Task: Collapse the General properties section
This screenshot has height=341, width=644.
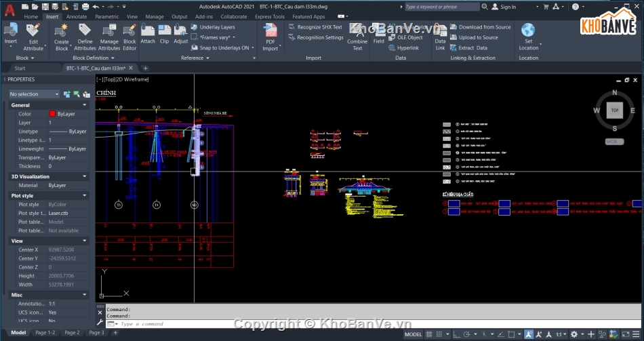Action: point(85,105)
